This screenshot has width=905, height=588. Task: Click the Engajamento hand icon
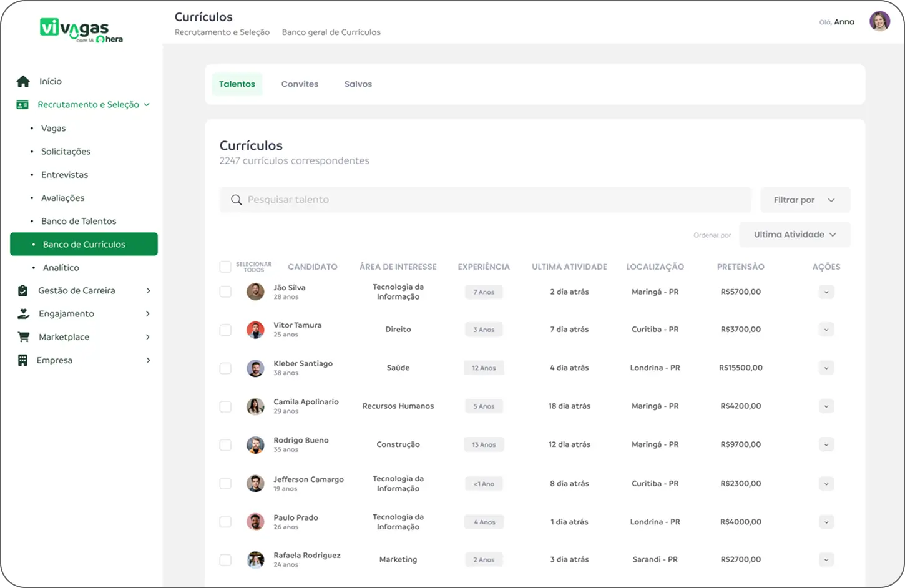click(23, 314)
